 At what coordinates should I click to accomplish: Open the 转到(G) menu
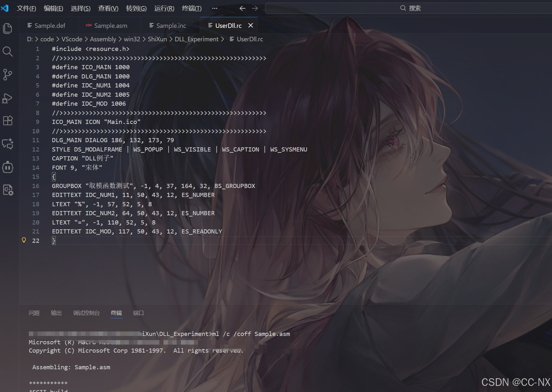(x=136, y=8)
